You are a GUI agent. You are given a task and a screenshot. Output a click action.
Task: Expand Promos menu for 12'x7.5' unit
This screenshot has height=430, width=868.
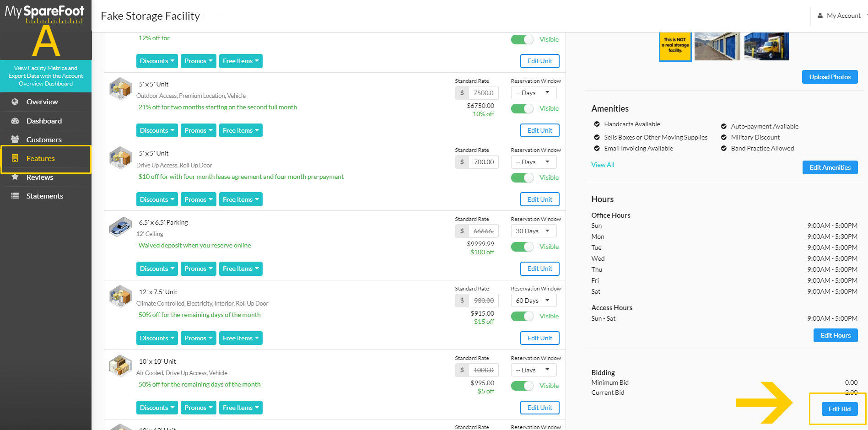198,338
